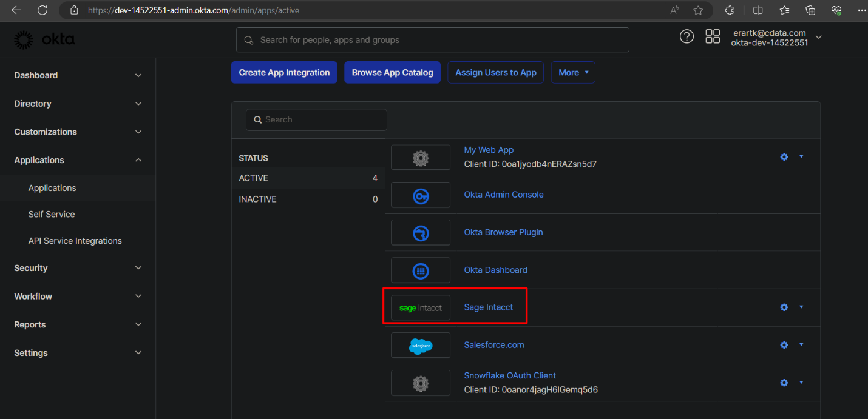Image resolution: width=868 pixels, height=419 pixels.
Task: Open Applications sub-item in sidebar
Action: [78, 188]
